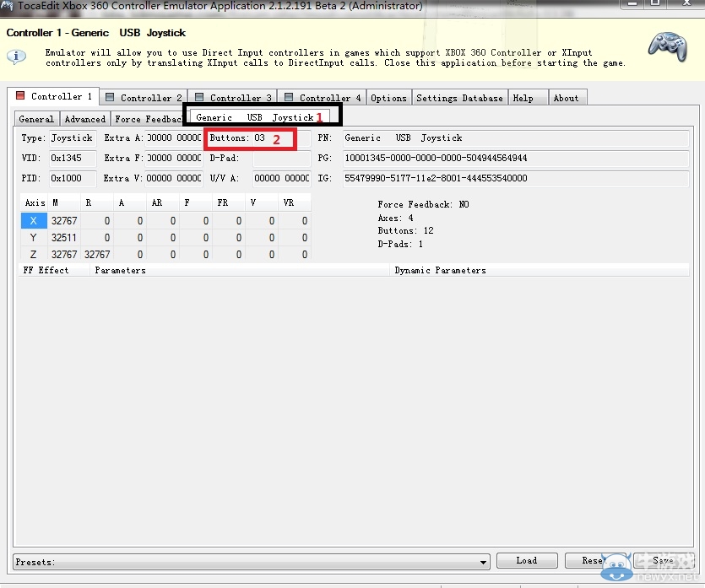Click the red status square on Controller 1 tab
705x588 pixels.
[20, 95]
